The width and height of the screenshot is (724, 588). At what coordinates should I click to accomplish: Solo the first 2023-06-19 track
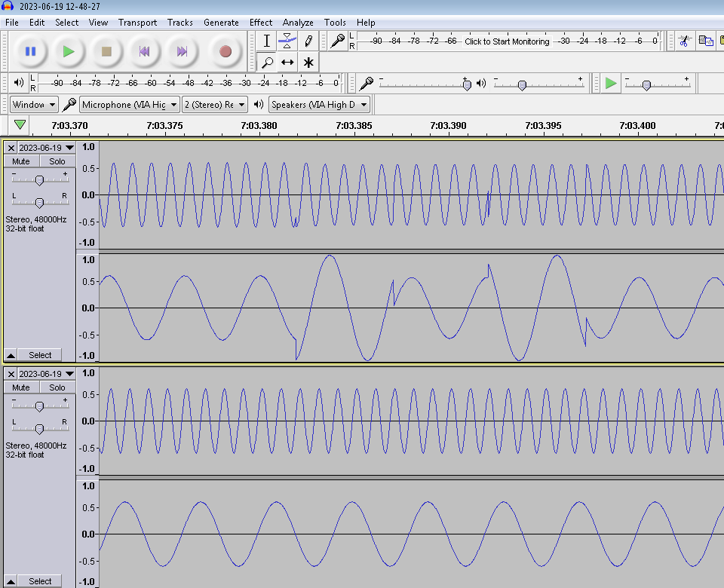click(57, 161)
